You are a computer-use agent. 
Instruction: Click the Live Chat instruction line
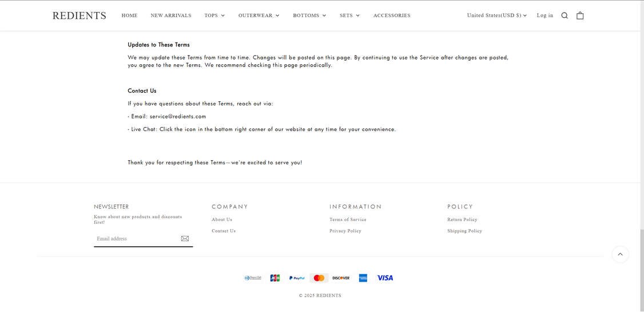pyautogui.click(x=261, y=129)
